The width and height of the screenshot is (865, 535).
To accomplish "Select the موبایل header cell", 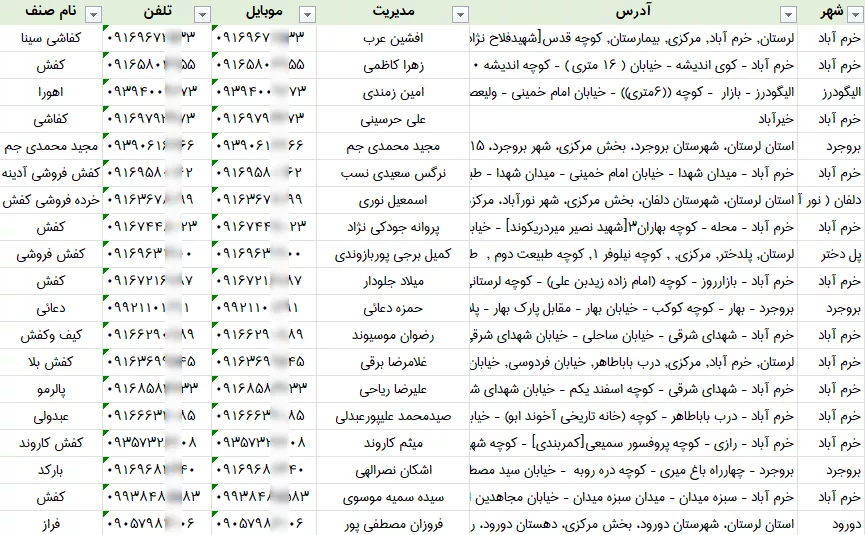I will coord(264,12).
